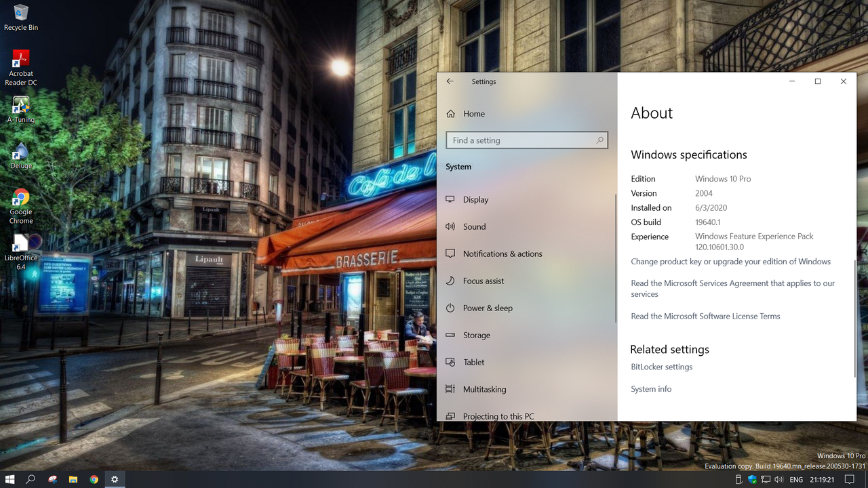Screen dimensions: 868x488
Task: Open Microsoft Software License Terms link
Action: 705,317
